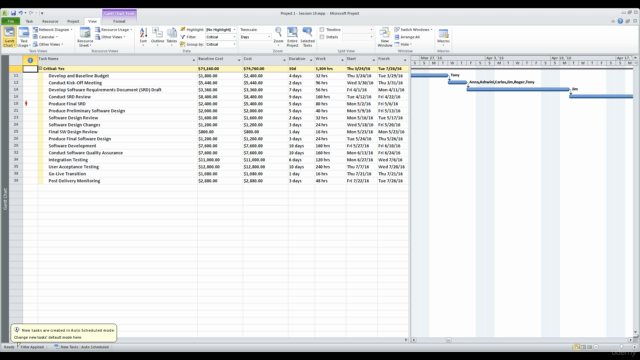
Task: Open the Group by dropdown
Action: (234, 44)
